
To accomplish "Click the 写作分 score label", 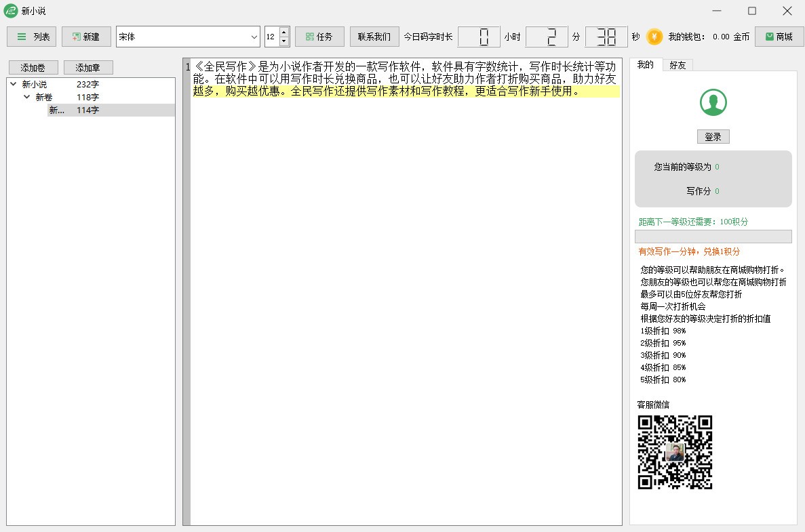I will pos(699,191).
